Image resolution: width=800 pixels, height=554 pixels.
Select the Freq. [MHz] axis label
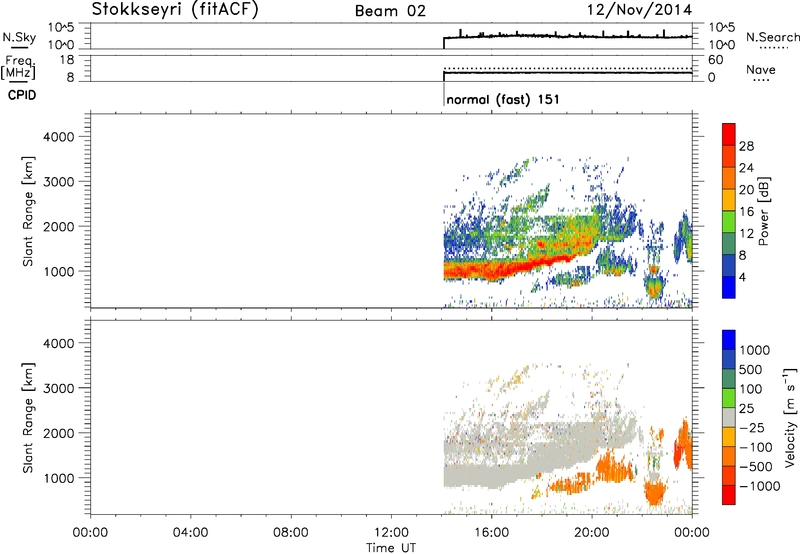pos(19,67)
